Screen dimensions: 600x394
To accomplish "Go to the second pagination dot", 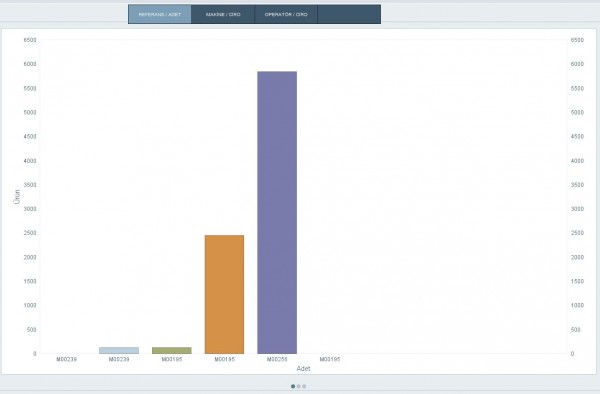I will point(298,386).
